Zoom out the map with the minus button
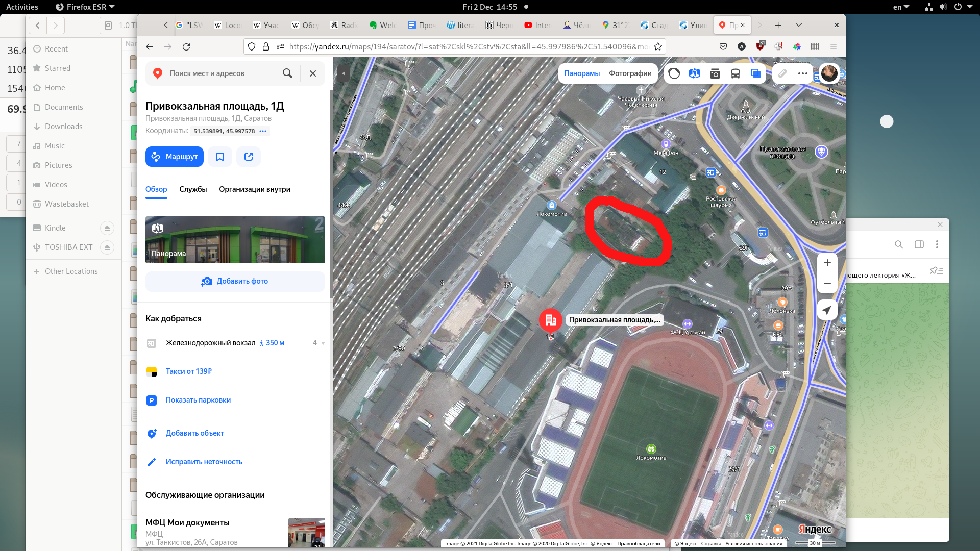 827,283
